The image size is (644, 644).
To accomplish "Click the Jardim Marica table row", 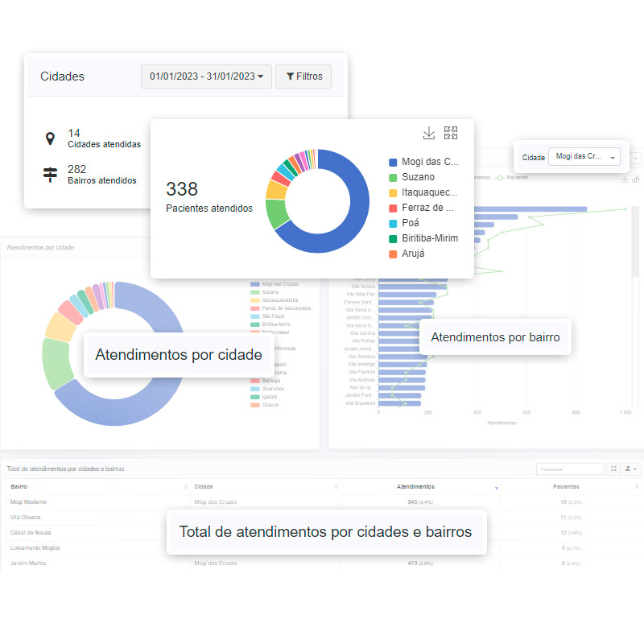I will [321, 563].
